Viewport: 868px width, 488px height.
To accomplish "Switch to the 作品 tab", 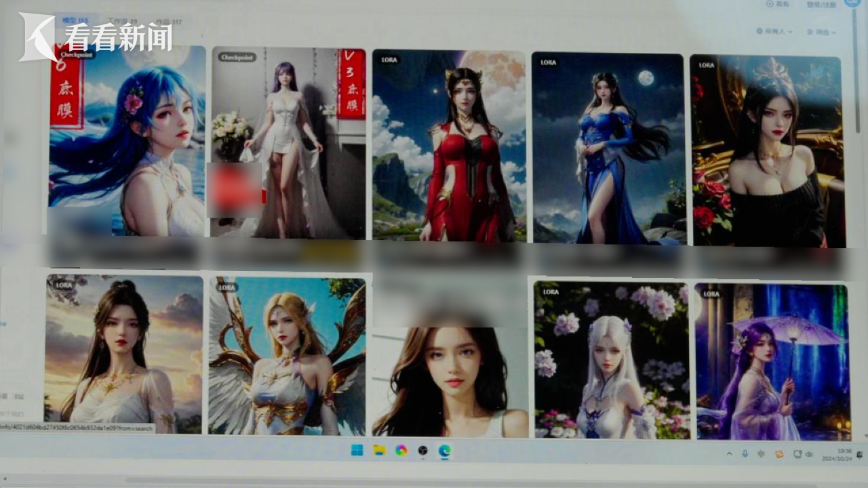I will pos(165,22).
